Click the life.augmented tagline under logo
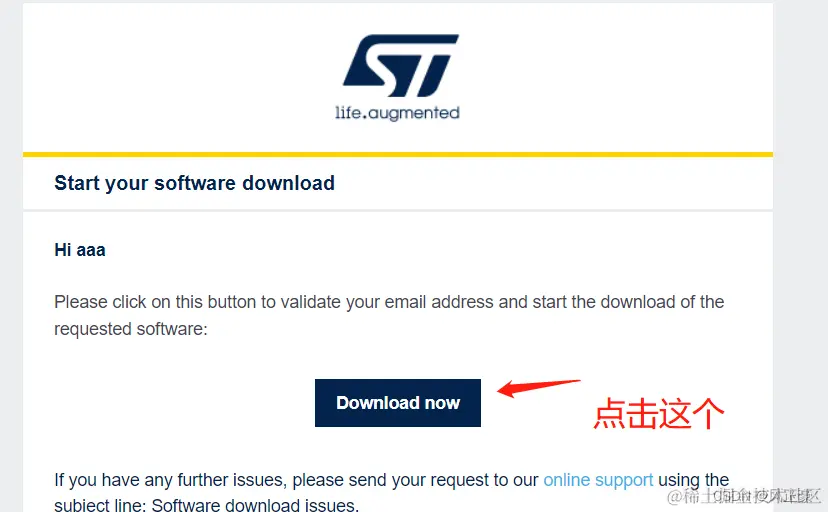 tap(397, 113)
